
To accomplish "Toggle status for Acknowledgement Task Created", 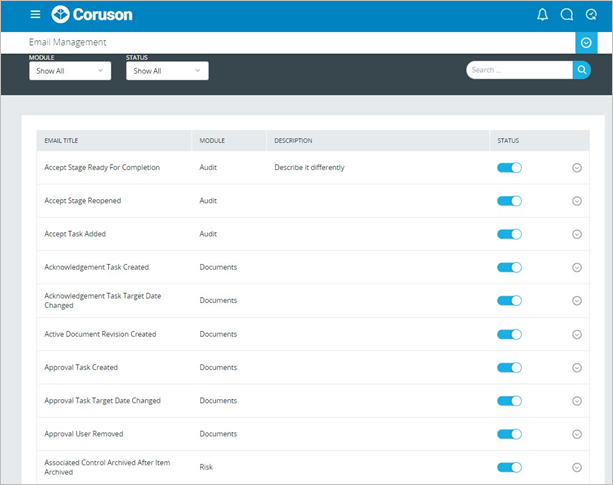I will [x=509, y=267].
